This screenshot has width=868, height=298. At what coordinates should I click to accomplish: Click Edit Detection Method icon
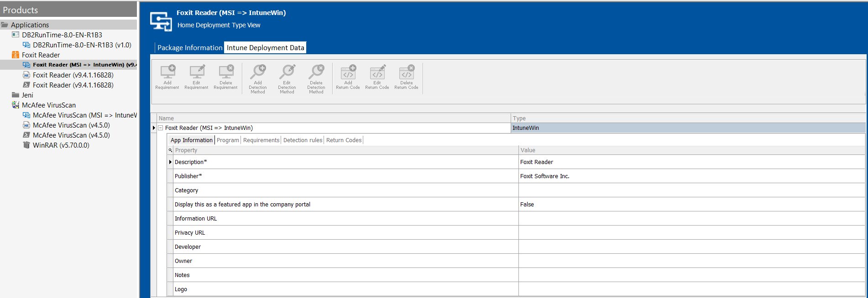tap(287, 73)
